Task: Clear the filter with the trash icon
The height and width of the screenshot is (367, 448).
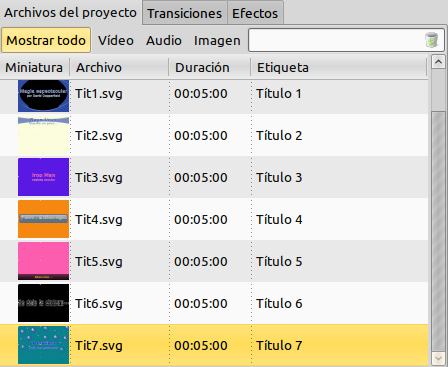Action: coord(431,40)
